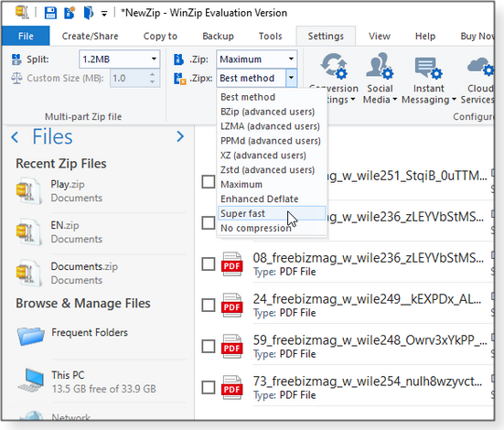Check the box for 08_freebizmag_w_wile236 file
The image size is (504, 430).
pos(209,264)
